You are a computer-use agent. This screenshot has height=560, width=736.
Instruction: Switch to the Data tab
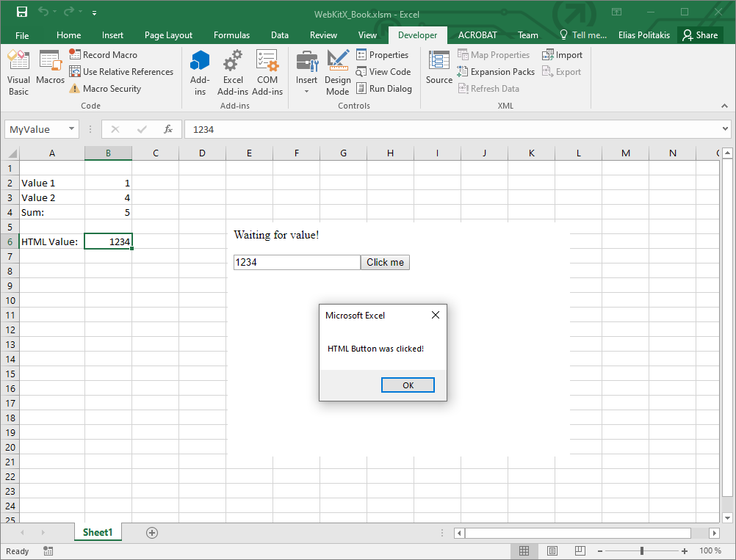[x=280, y=35]
